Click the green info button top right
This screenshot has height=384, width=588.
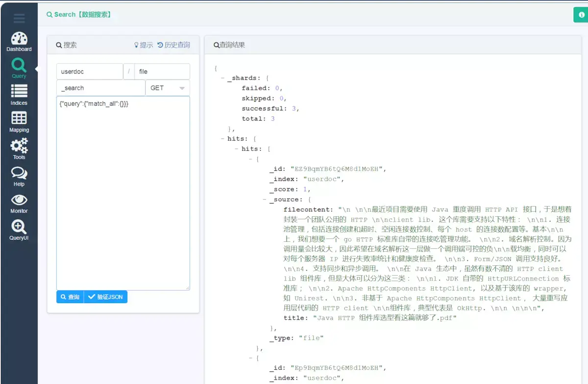click(x=581, y=15)
